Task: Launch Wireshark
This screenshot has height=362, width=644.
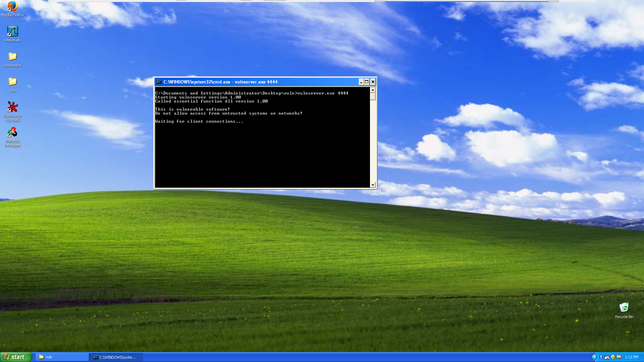Action: [x=12, y=32]
